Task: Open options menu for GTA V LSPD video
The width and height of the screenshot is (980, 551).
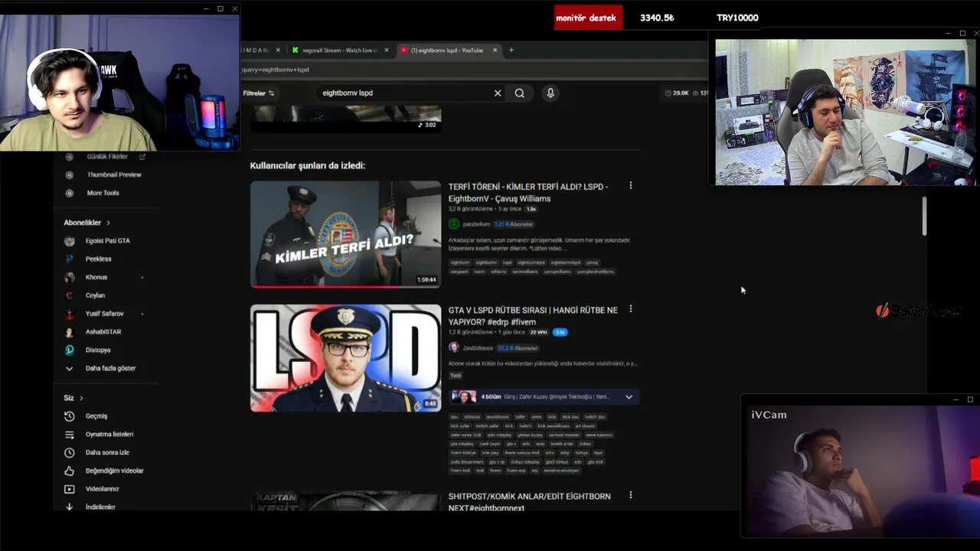Action: 631,309
